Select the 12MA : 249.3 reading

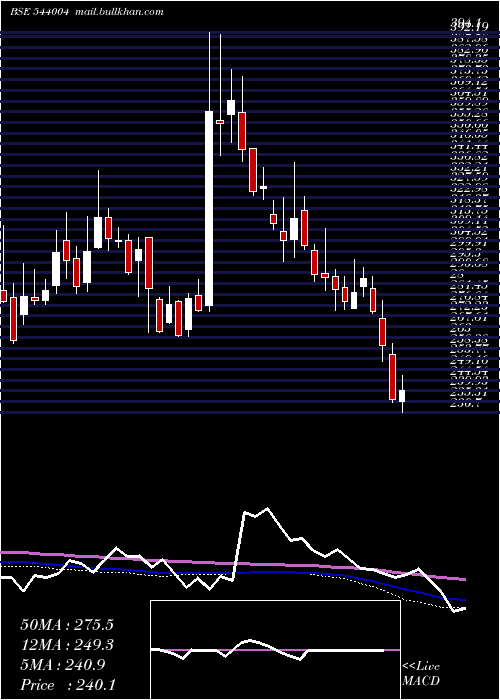67,645
